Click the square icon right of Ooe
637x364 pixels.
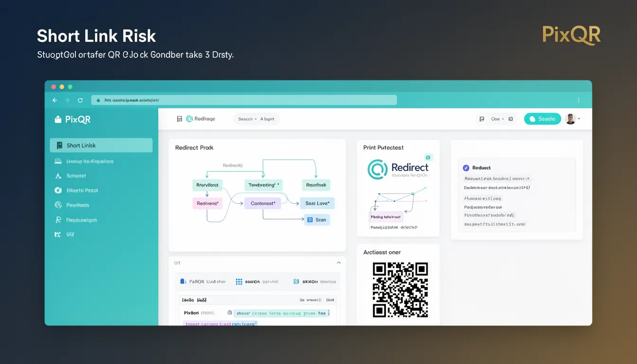(510, 119)
